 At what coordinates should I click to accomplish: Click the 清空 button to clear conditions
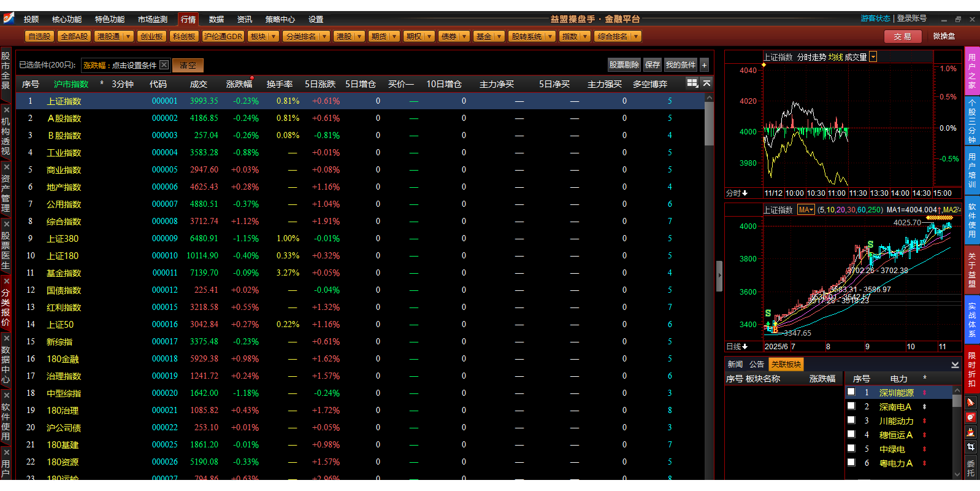click(188, 65)
